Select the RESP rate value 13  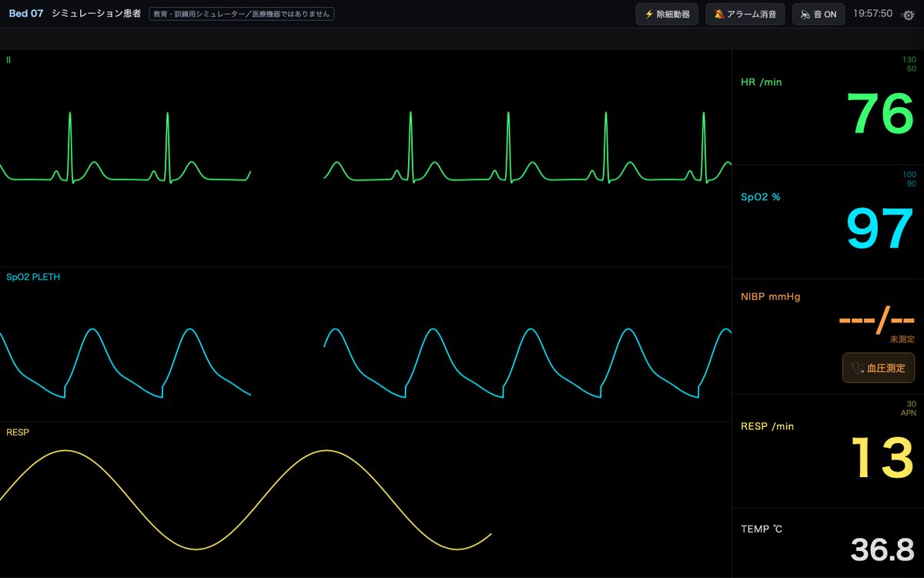coord(882,458)
